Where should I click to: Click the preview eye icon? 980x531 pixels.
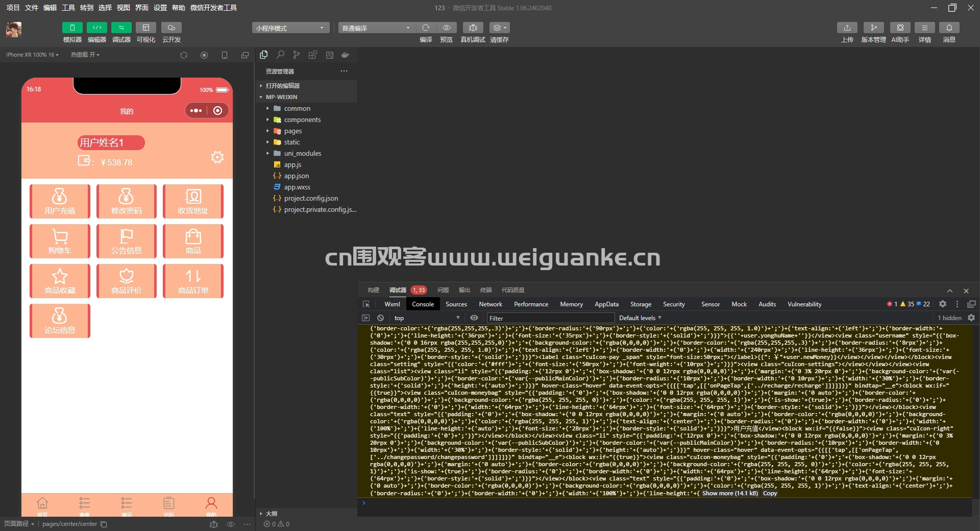(x=447, y=28)
